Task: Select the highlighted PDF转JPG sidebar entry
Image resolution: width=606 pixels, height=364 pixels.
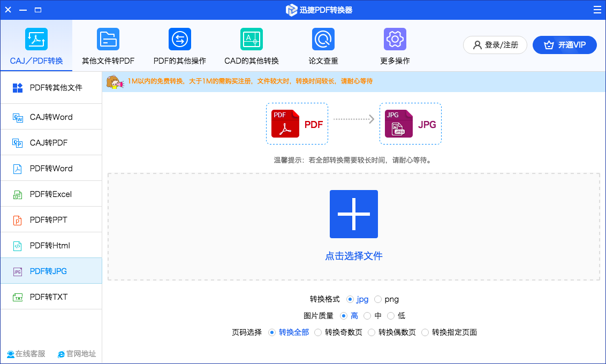Action: [51, 271]
